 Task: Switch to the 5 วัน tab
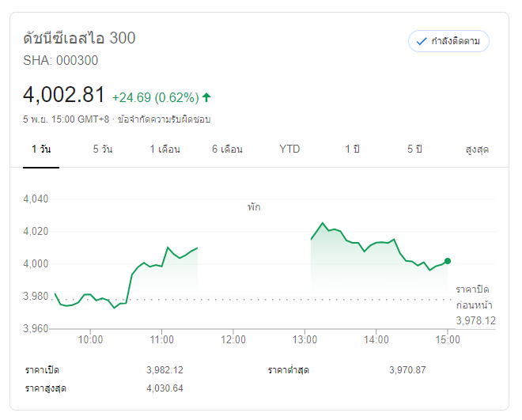[x=103, y=149]
